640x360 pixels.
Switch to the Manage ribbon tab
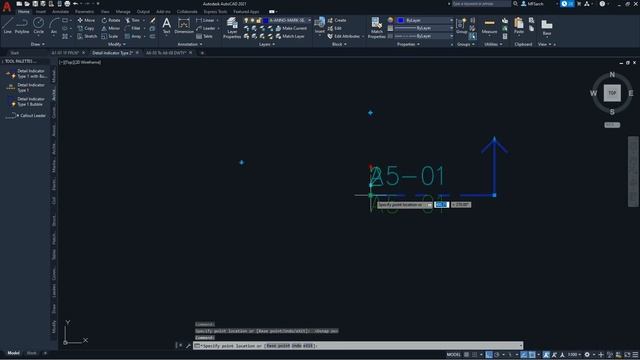click(123, 12)
